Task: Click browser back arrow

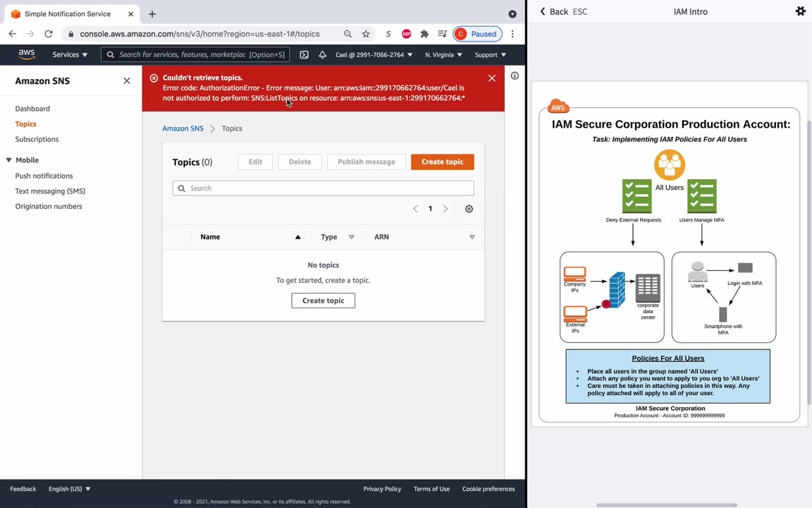Action: [13, 34]
